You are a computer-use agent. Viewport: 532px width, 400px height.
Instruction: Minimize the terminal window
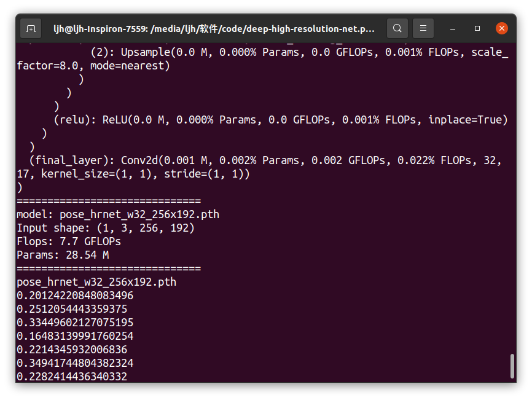click(453, 28)
